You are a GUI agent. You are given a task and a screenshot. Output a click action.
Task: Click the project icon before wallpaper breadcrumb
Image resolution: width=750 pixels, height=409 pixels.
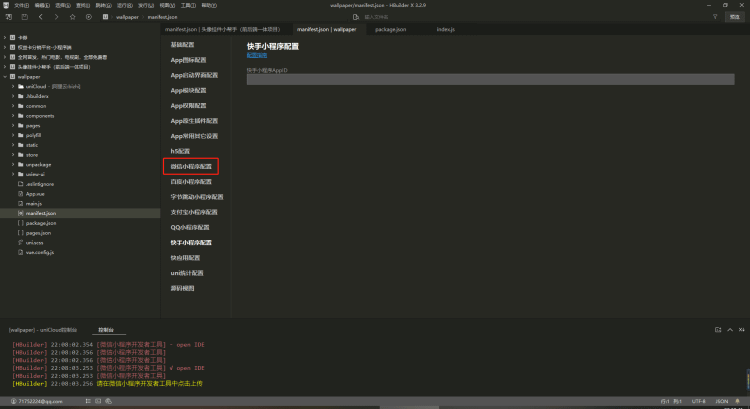105,17
